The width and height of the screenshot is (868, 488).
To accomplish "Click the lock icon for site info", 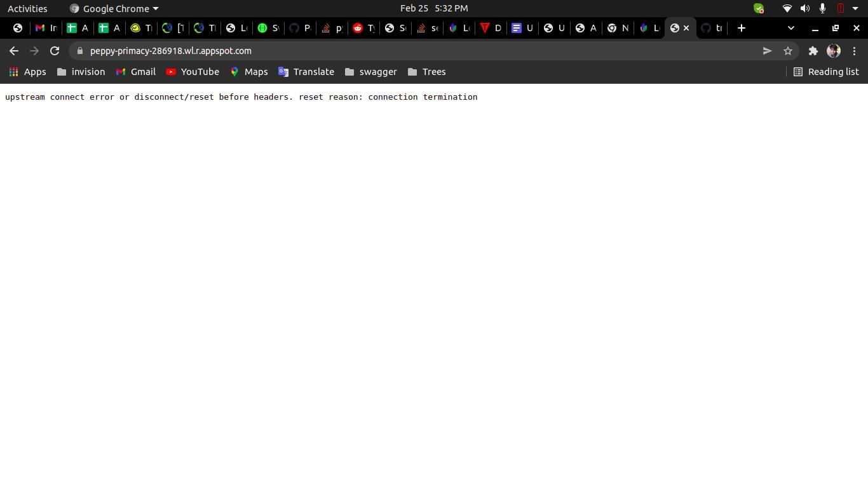I will tap(80, 51).
